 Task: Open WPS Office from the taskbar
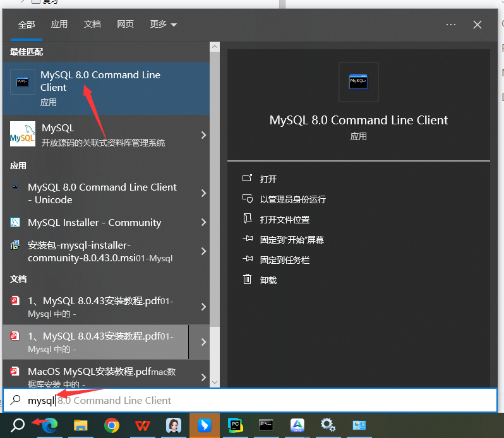pos(142,426)
